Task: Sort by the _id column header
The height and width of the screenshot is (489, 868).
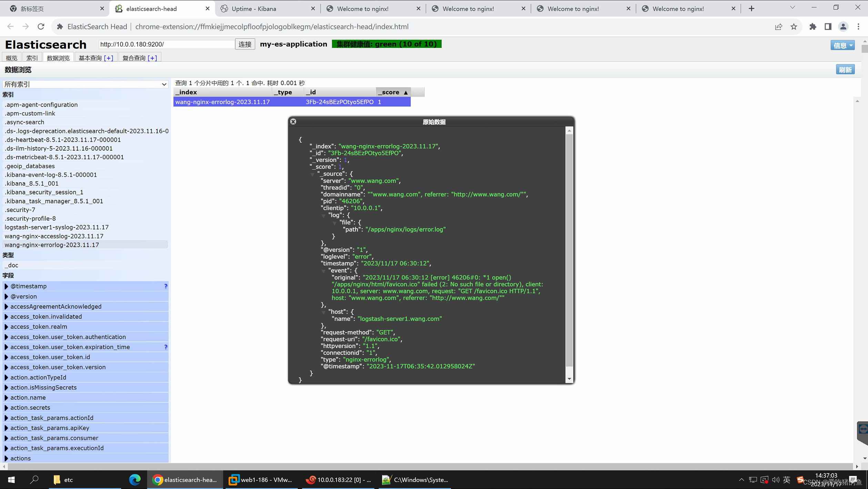Action: point(340,92)
